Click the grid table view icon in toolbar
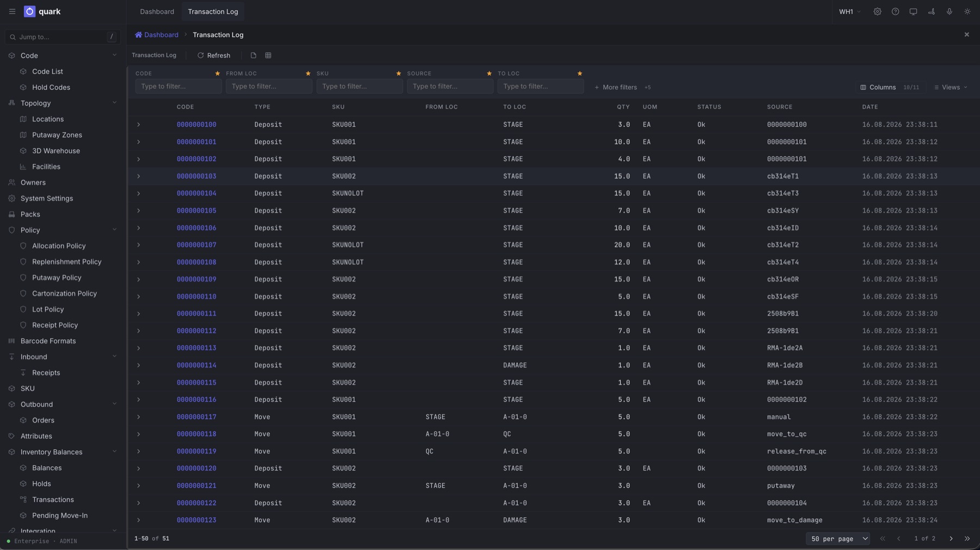This screenshot has height=550, width=980. 268,56
